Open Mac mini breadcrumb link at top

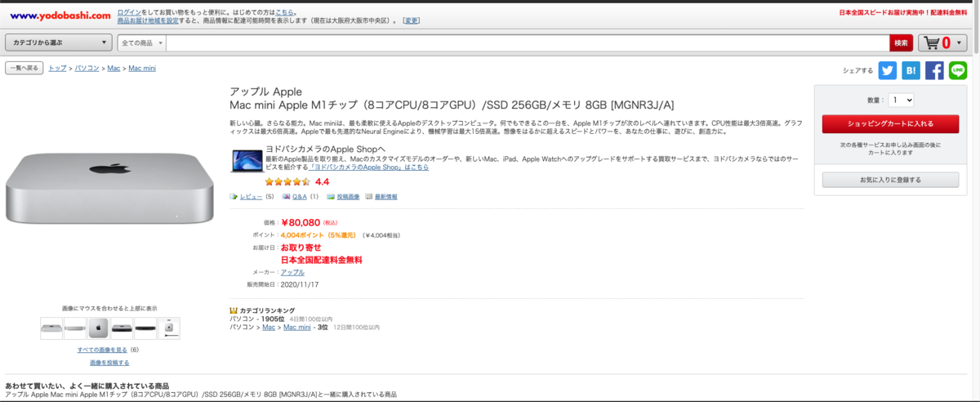142,69
